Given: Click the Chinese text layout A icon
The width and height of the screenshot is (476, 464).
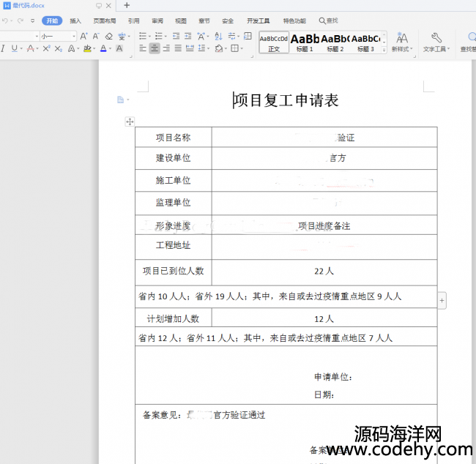Looking at the screenshot, I should click(x=201, y=37).
